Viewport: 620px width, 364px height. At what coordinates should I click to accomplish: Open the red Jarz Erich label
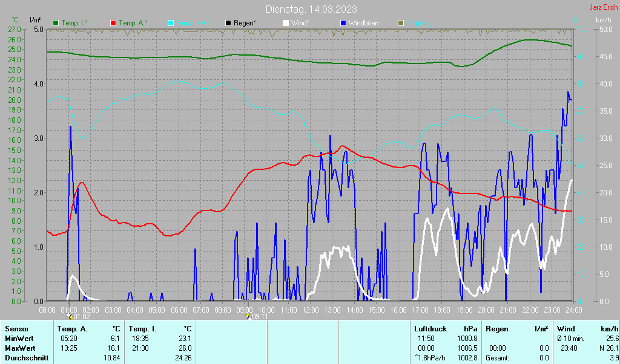coord(603,8)
